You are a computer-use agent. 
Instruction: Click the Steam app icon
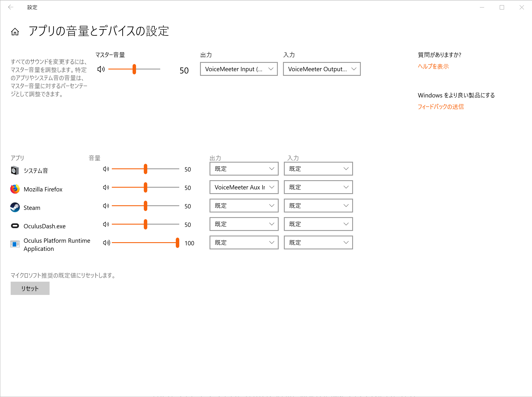(15, 207)
